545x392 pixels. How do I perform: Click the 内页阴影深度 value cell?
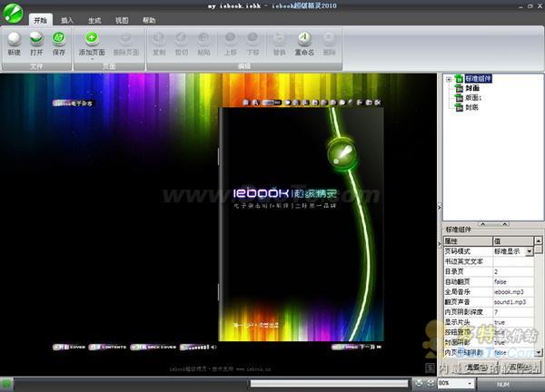[513, 312]
